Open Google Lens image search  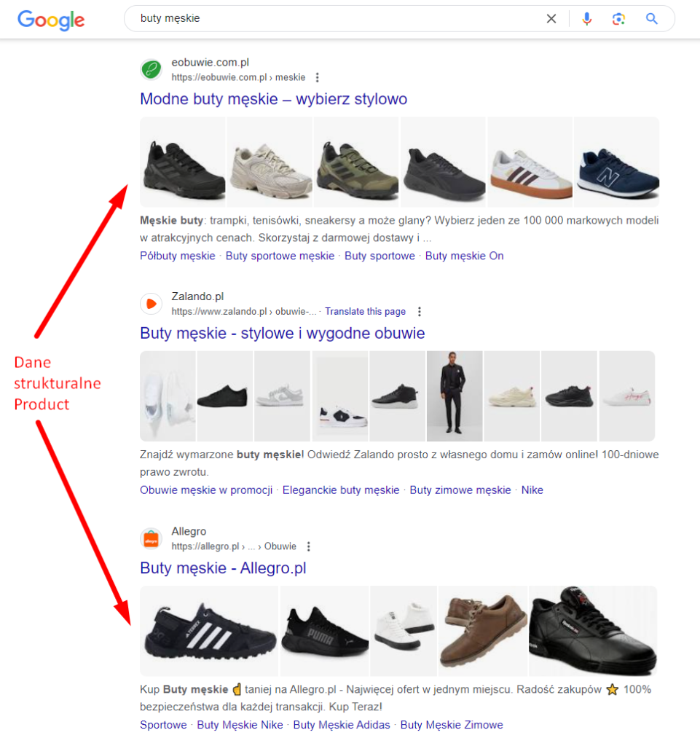pyautogui.click(x=619, y=19)
